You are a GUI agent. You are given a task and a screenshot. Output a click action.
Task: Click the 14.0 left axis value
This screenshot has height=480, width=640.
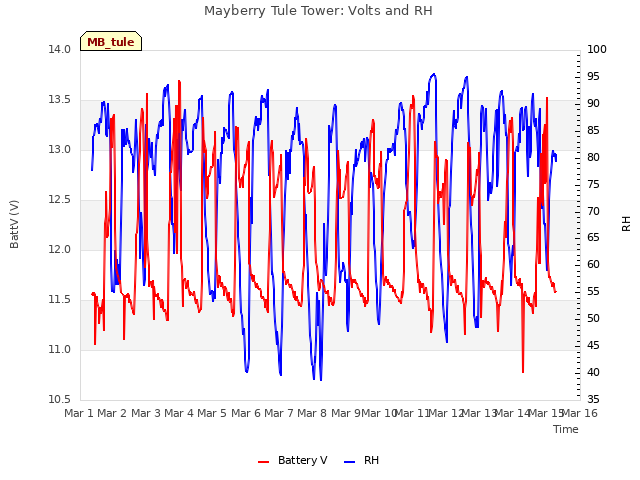(59, 49)
